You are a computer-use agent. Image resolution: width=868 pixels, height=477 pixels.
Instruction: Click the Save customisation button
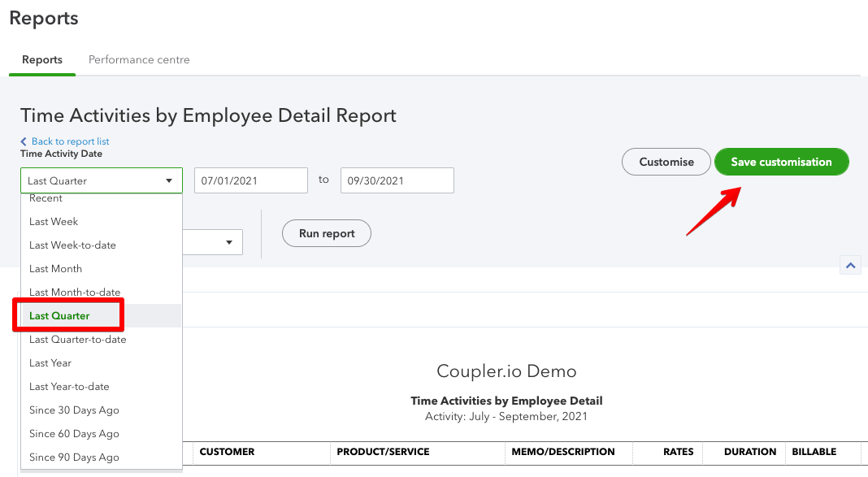(x=781, y=161)
